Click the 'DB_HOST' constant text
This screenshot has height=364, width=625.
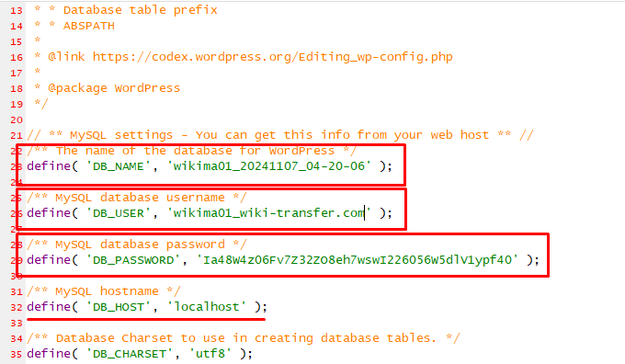pos(119,307)
